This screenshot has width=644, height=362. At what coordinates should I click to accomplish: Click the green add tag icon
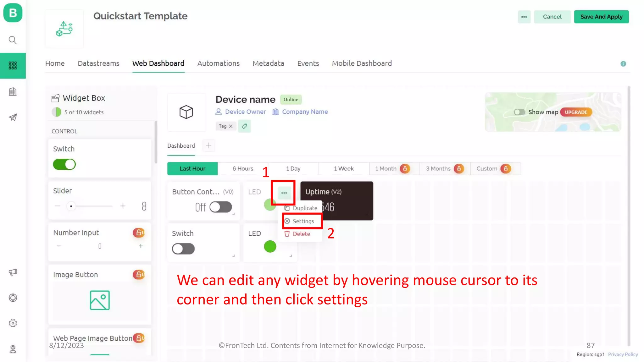[244, 126]
